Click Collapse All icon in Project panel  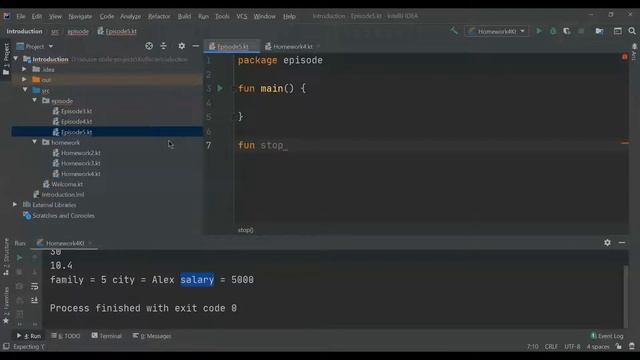[x=164, y=46]
